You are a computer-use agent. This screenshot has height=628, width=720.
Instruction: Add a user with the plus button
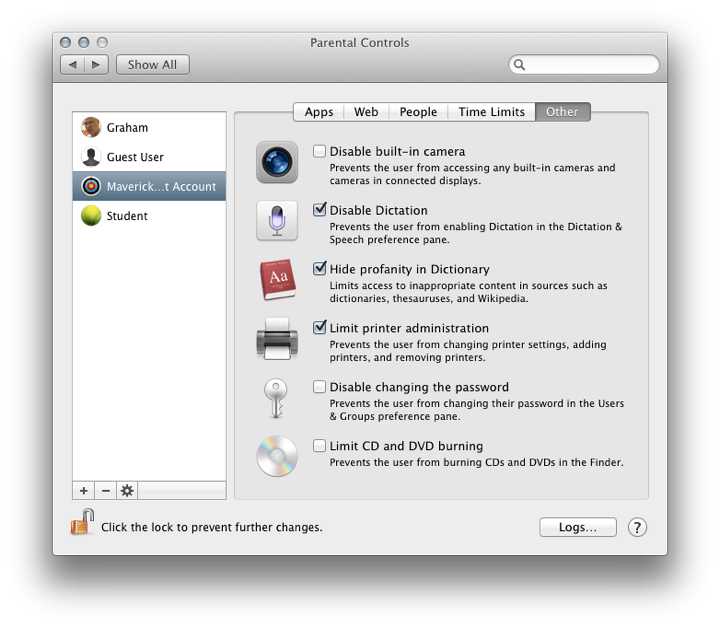point(84,491)
